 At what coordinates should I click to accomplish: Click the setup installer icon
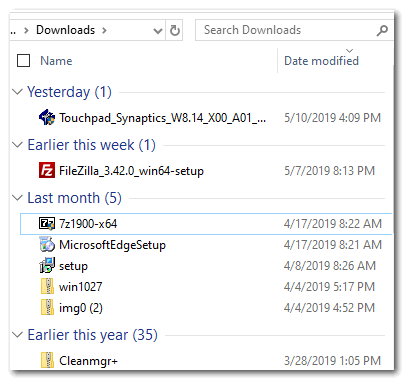[x=47, y=265]
